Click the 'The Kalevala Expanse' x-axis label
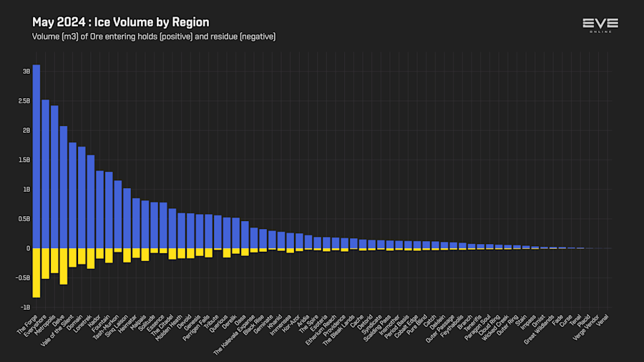 (x=235, y=335)
